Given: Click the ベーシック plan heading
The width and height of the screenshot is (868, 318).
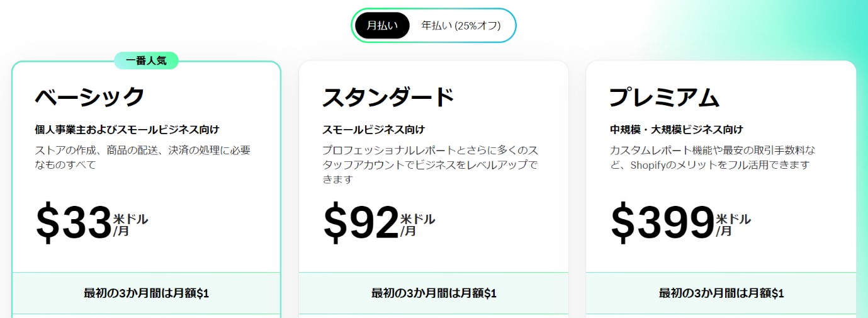Looking at the screenshot, I should (x=89, y=98).
